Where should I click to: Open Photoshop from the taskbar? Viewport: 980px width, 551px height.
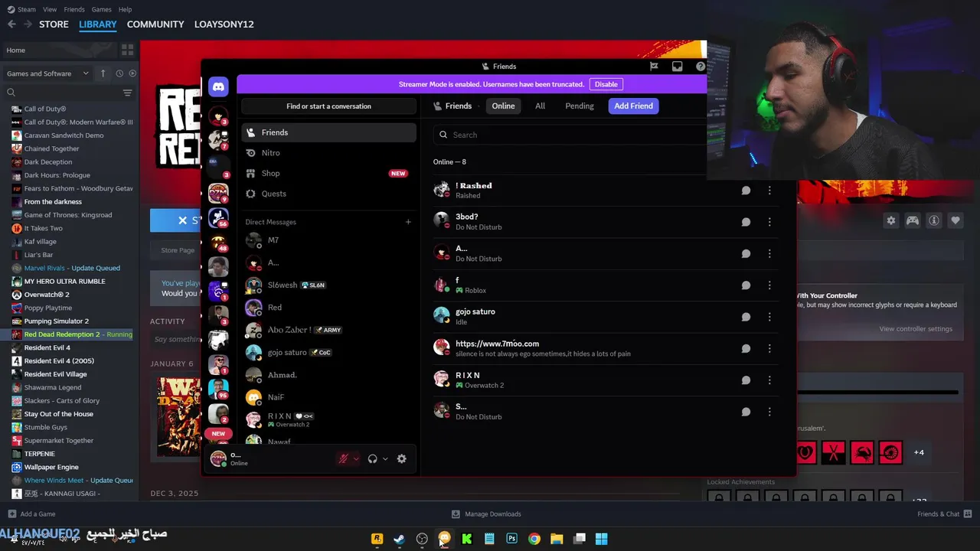[x=511, y=539]
